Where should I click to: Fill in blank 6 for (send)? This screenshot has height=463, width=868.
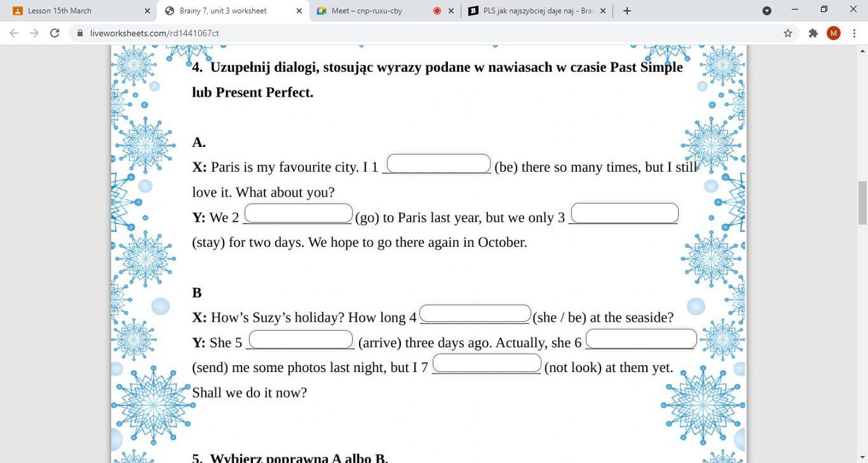click(641, 338)
